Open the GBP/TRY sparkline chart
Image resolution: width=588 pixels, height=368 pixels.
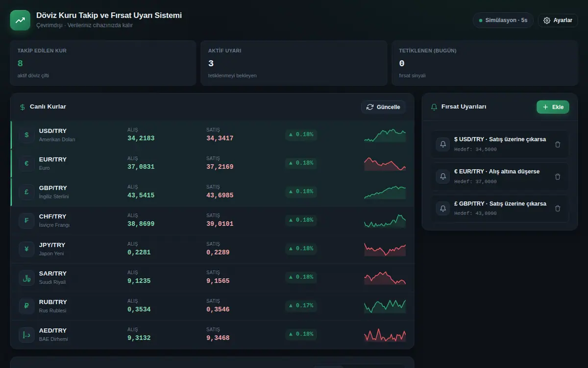(385, 192)
